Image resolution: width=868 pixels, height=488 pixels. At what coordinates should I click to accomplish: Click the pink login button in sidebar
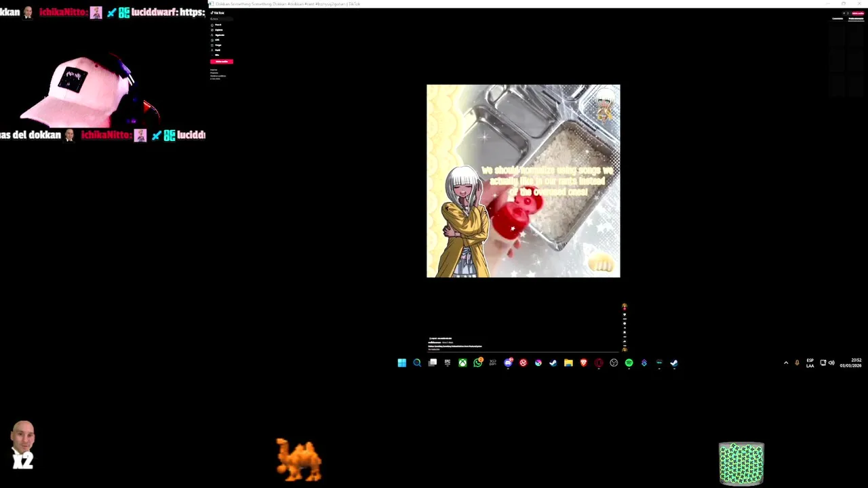(222, 62)
